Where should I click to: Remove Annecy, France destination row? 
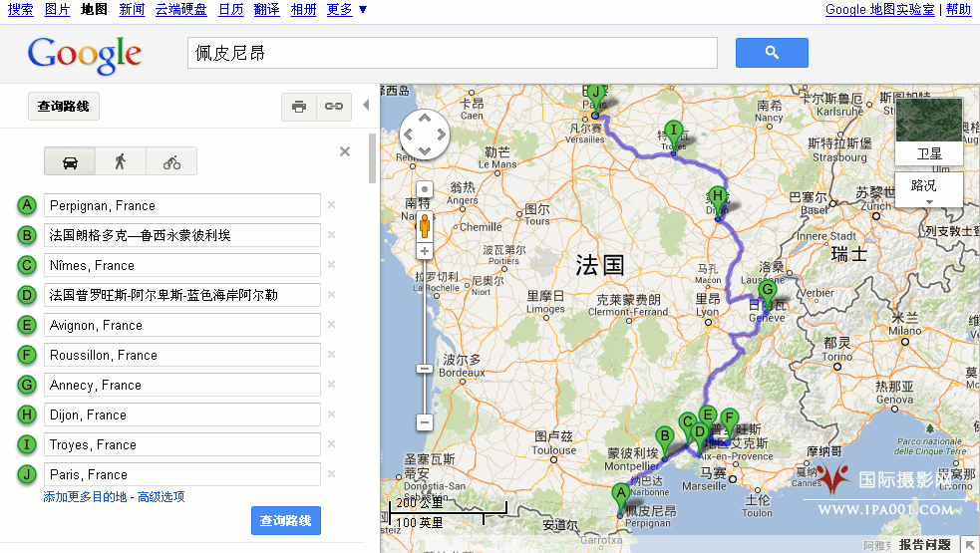[331, 385]
